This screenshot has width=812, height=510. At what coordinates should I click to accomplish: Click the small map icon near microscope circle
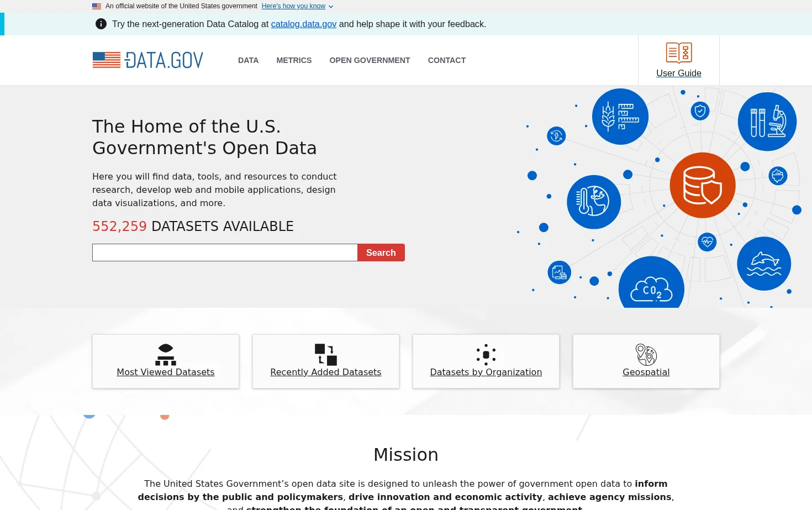[778, 176]
